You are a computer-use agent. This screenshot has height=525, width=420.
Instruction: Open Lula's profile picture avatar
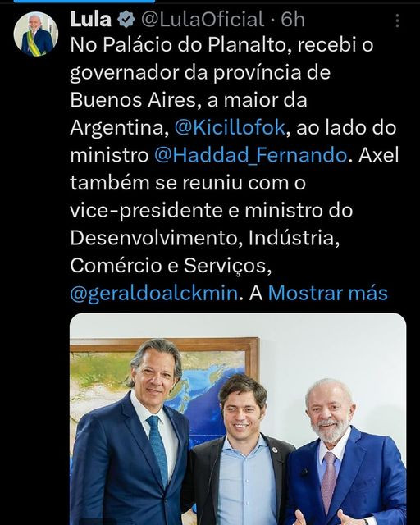pyautogui.click(x=36, y=34)
